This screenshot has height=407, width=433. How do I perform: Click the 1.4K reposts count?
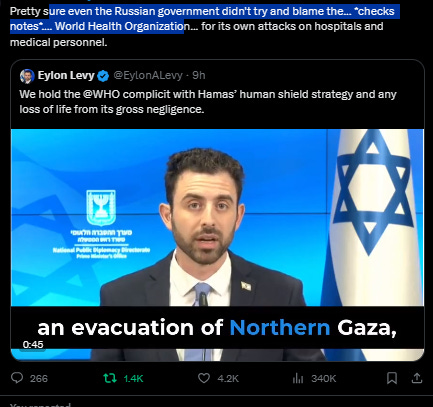coord(133,379)
